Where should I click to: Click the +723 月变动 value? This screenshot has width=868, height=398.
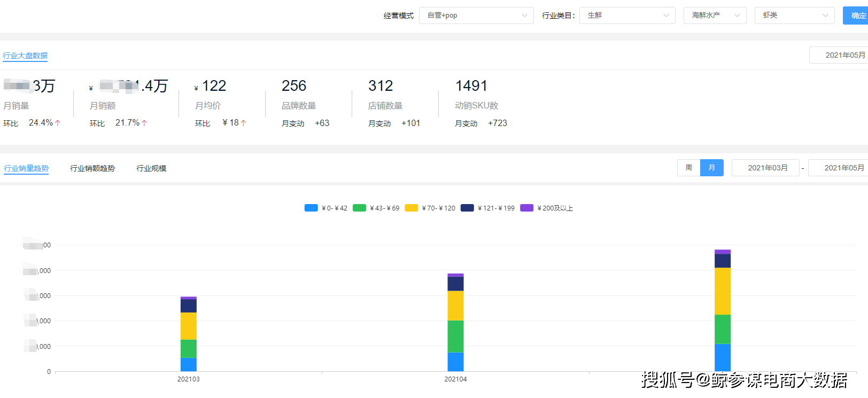(x=497, y=123)
